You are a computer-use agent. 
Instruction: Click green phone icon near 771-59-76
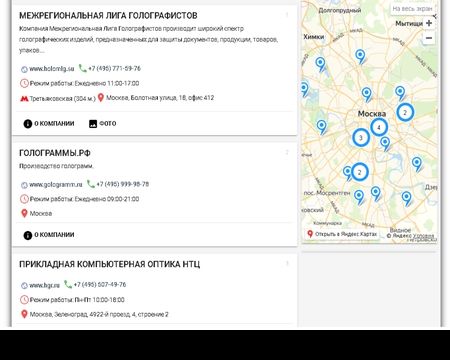pos(82,68)
